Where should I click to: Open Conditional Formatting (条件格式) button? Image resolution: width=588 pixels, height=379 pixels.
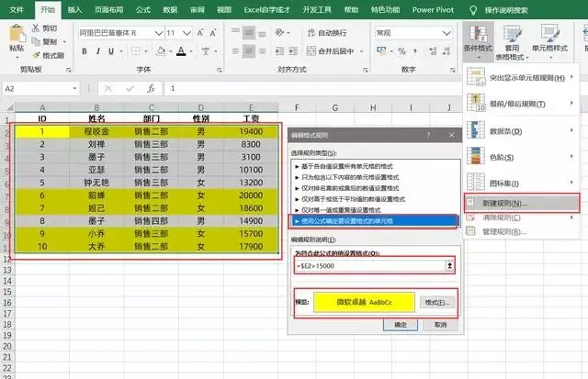coord(478,41)
